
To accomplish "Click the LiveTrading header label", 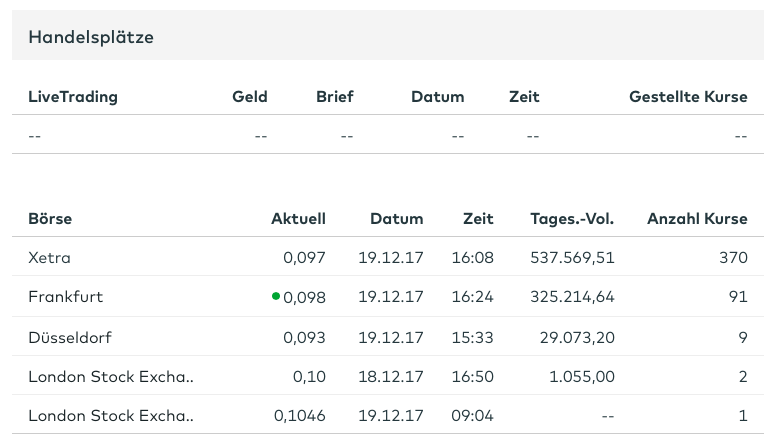I will tap(73, 97).
